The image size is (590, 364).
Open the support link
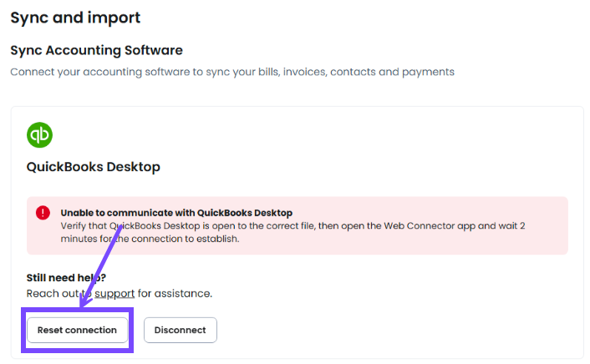coord(114,294)
